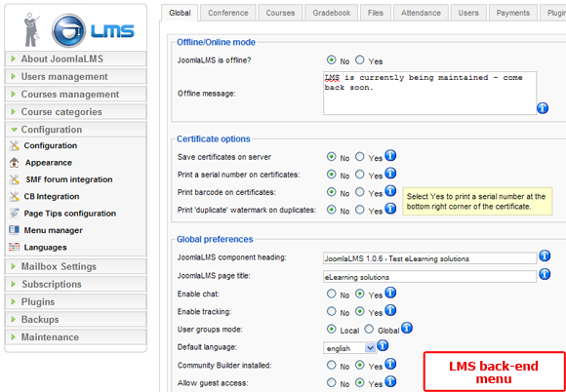The width and height of the screenshot is (566, 392).
Task: Open Appearance settings link
Action: (x=49, y=163)
